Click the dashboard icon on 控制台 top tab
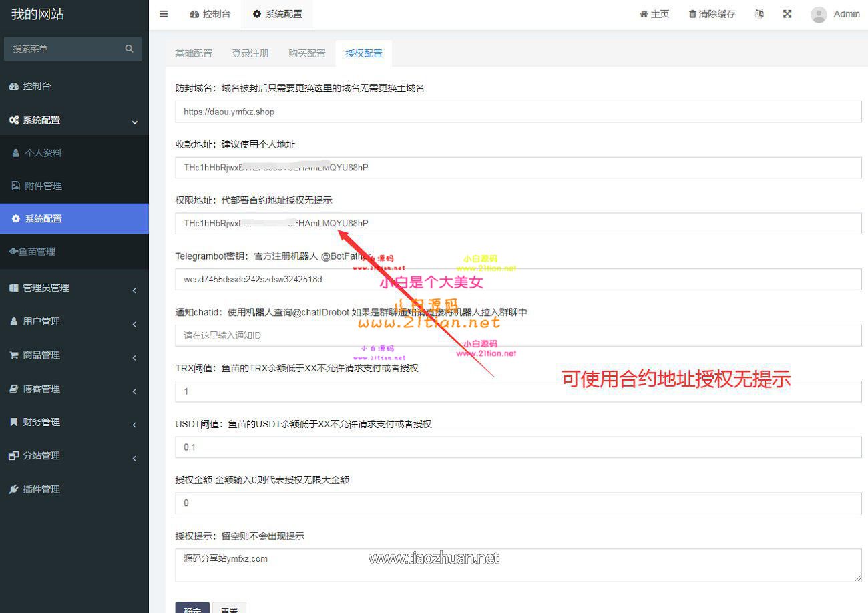868x613 pixels. pos(194,14)
